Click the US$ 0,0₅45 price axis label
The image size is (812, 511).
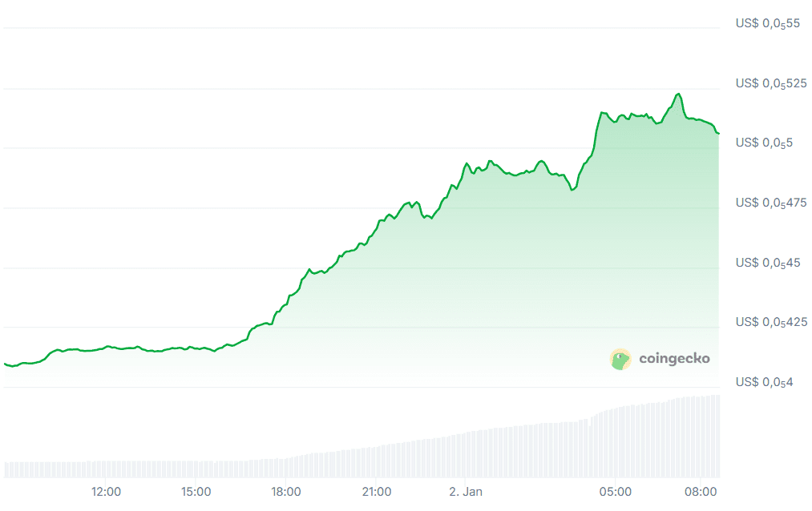tap(767, 263)
